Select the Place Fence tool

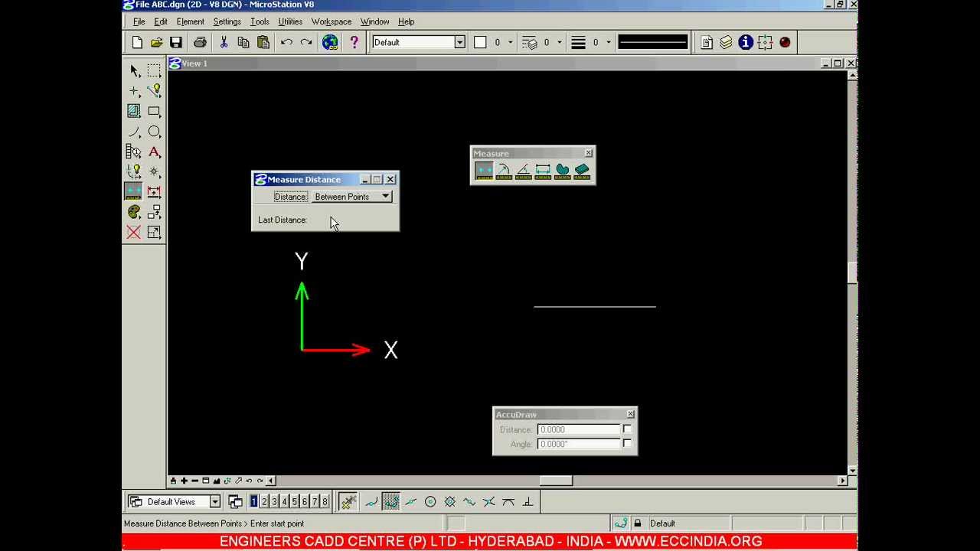[154, 70]
